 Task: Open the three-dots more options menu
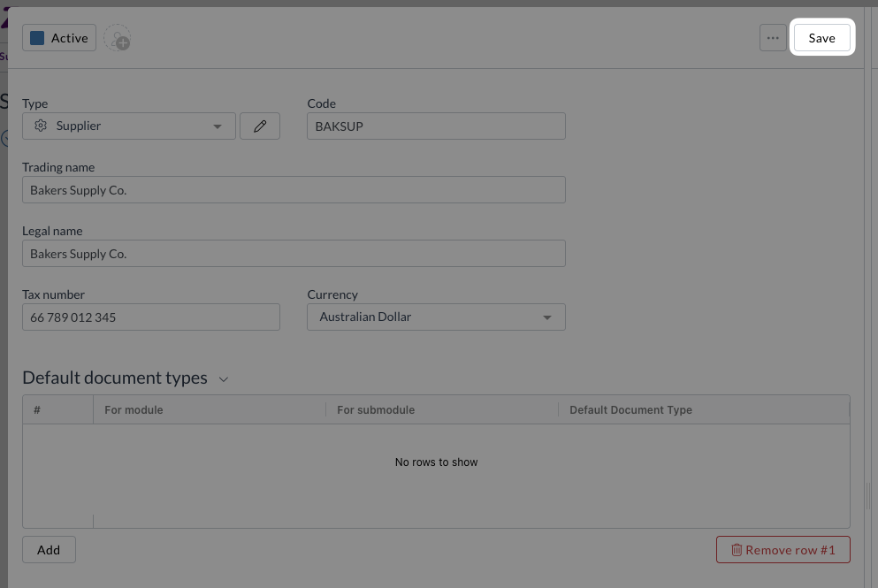[773, 38]
